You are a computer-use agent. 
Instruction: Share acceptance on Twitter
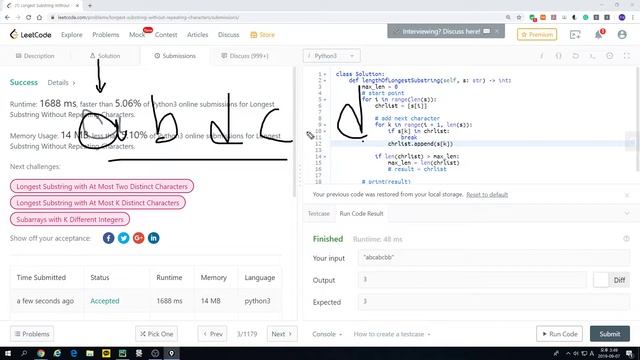pyautogui.click(x=124, y=238)
